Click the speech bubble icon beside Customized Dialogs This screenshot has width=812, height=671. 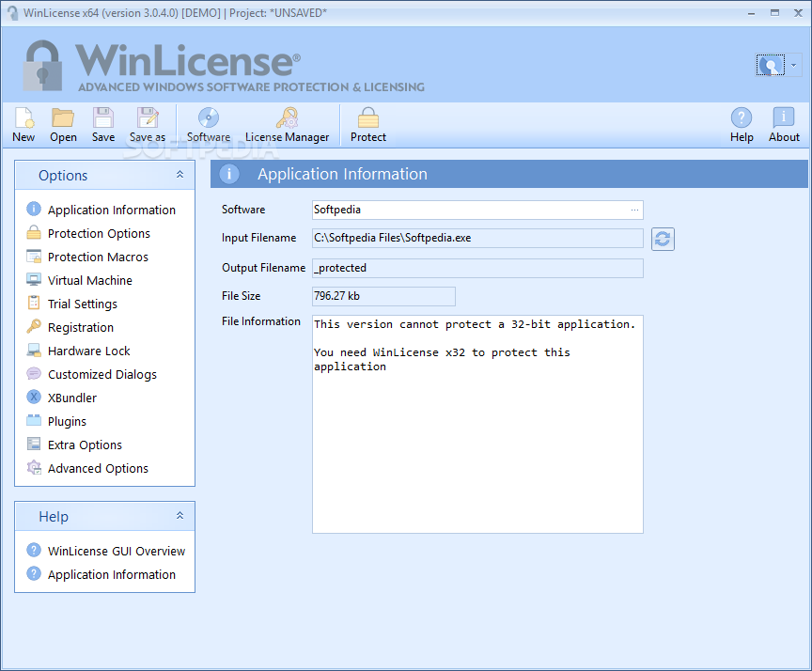pos(34,373)
